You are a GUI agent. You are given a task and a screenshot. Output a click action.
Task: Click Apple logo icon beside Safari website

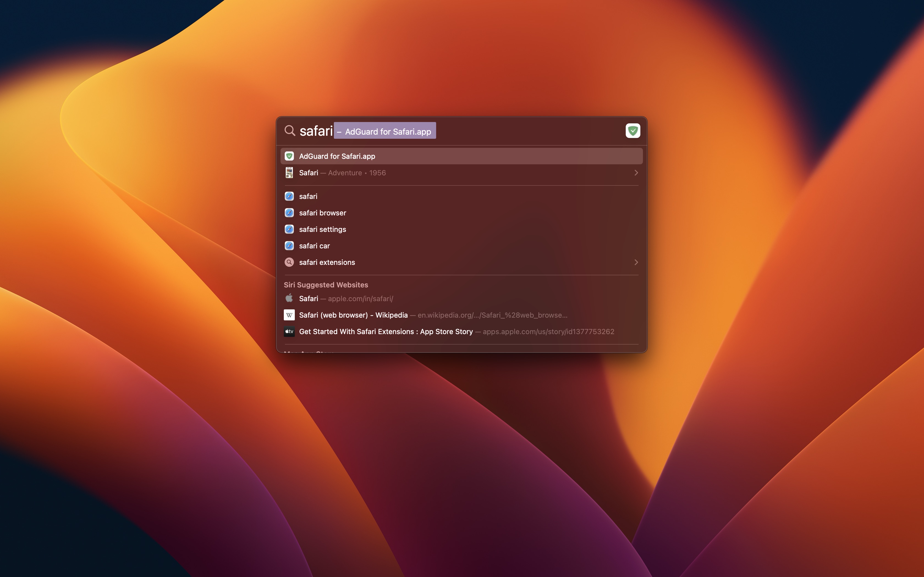click(289, 298)
